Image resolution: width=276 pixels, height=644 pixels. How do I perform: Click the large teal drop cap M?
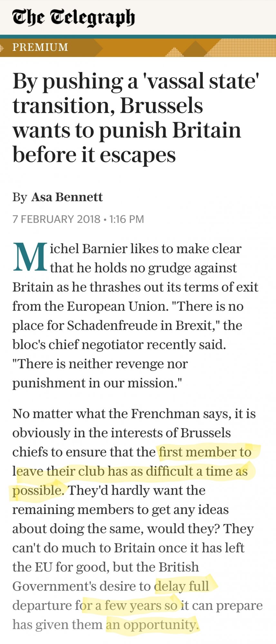tap(30, 257)
